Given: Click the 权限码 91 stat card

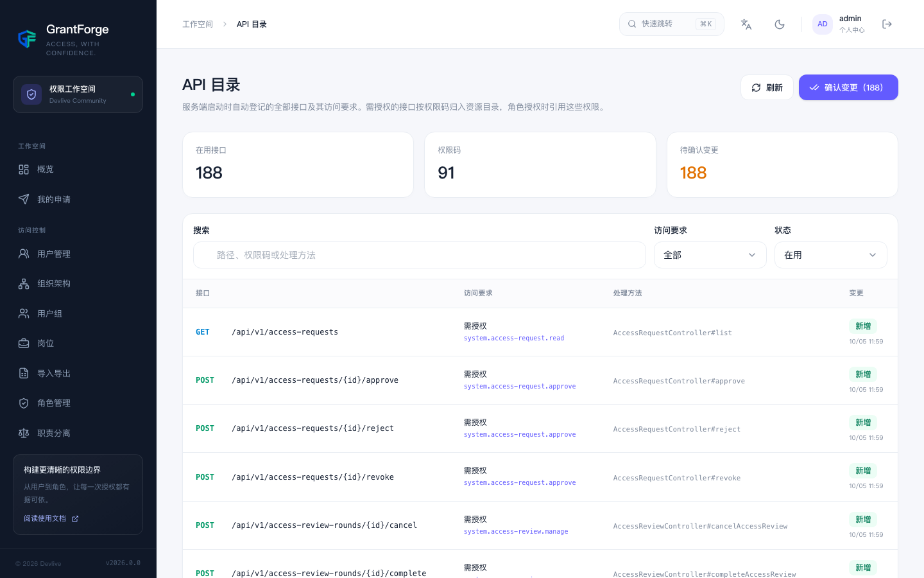Looking at the screenshot, I should click(540, 164).
